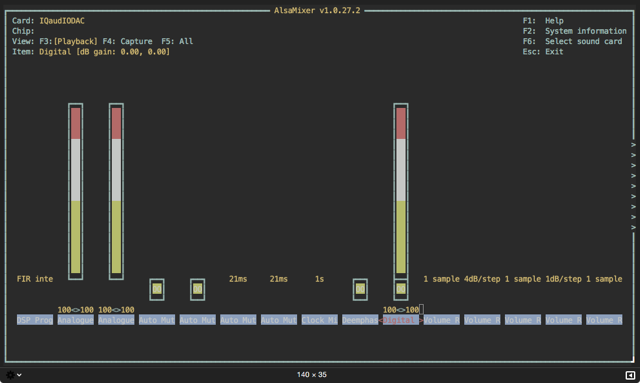Switch to F3 Playback view
Viewport: 640px width, 383px height.
coord(69,41)
